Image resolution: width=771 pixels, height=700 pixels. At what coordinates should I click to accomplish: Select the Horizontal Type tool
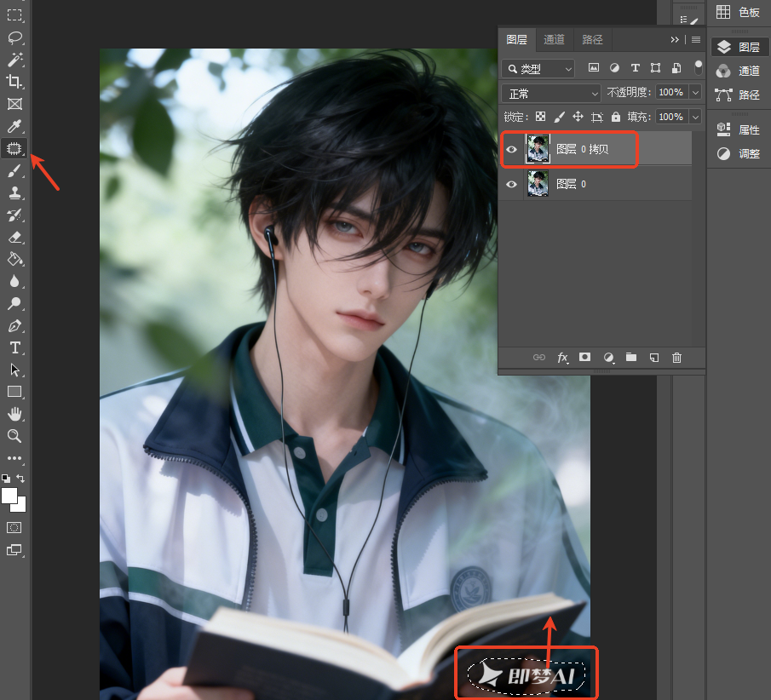click(14, 348)
